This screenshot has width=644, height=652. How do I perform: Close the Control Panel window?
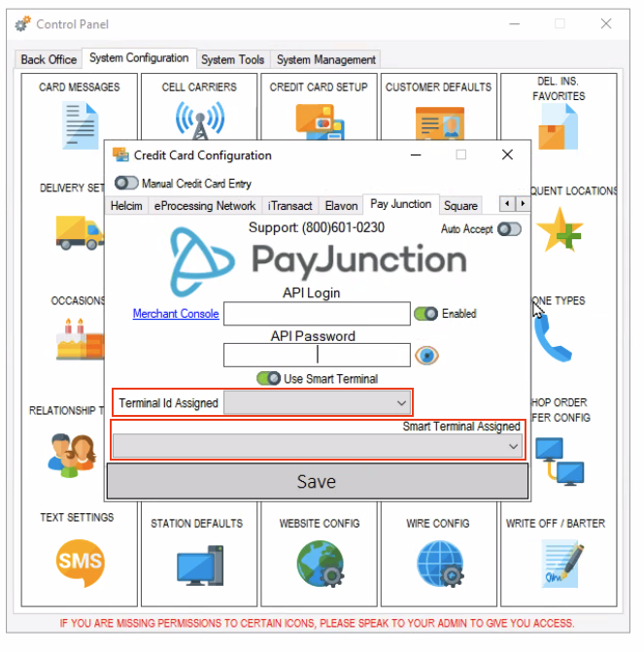click(606, 23)
